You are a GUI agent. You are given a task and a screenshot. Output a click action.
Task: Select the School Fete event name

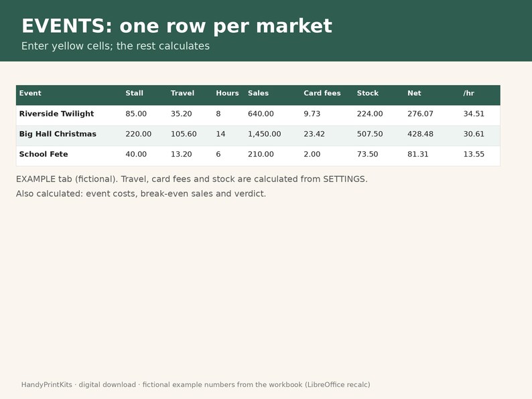tap(44, 154)
